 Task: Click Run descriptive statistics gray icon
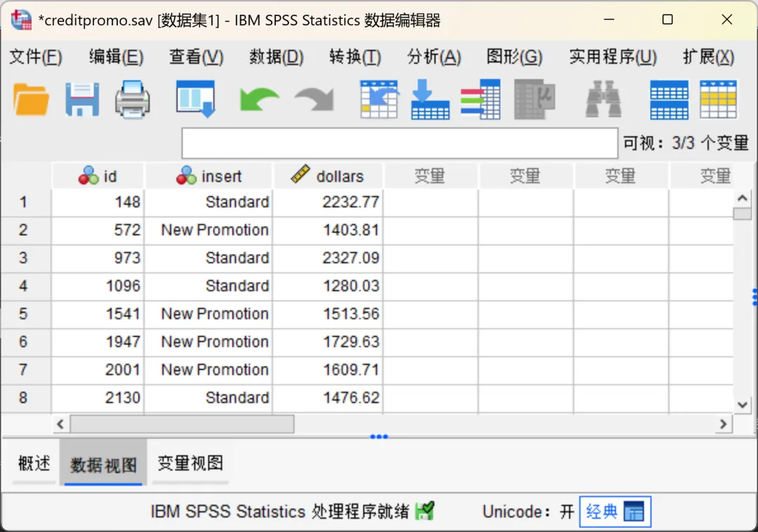click(x=534, y=100)
